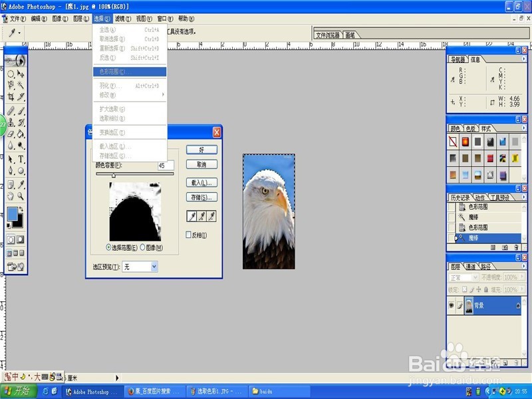Hide the 背景 layer with eye icon
Viewport: 532px width, 399px height.
click(452, 305)
